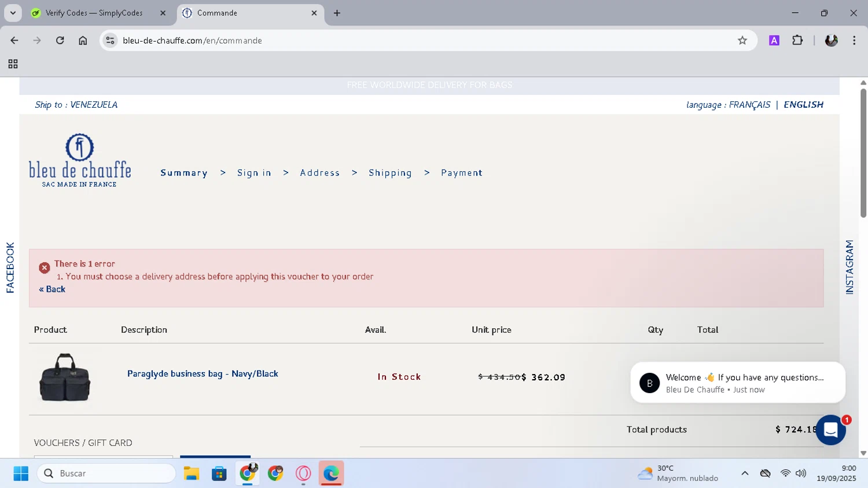Click the voucher code input field
Screen dimensions: 868x488
104,457
